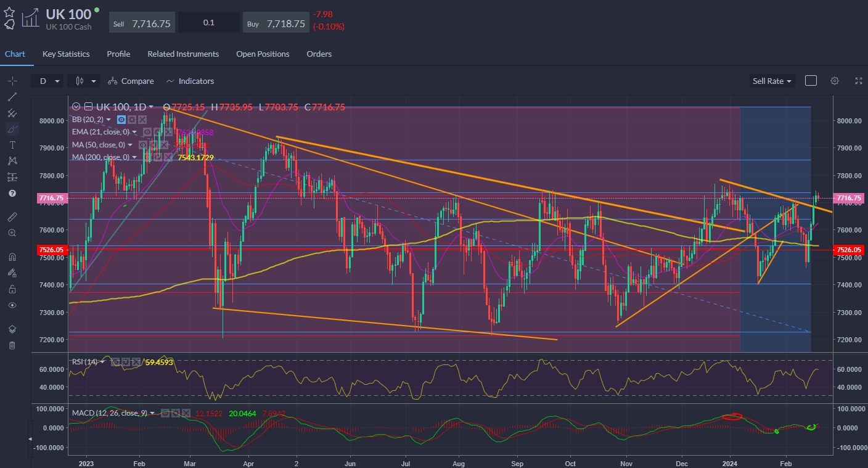
Task: Expand the EMA (21, close, 0) dropdown
Action: [134, 132]
